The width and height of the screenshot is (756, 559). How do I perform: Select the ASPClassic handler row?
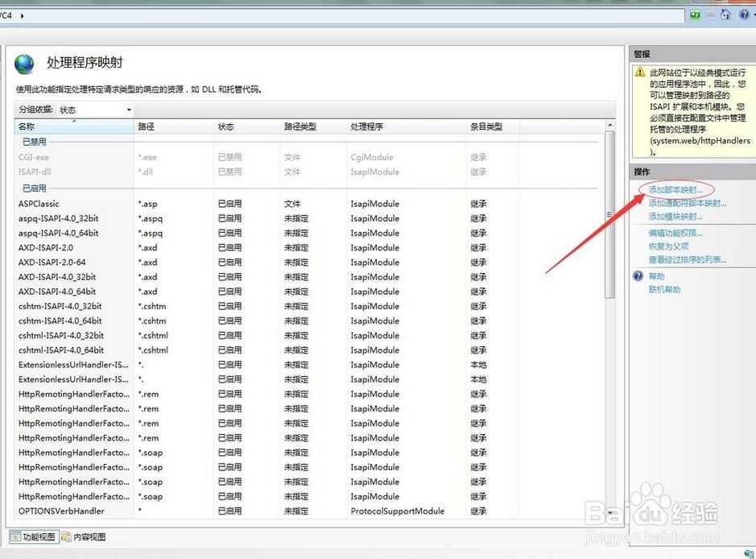point(308,204)
